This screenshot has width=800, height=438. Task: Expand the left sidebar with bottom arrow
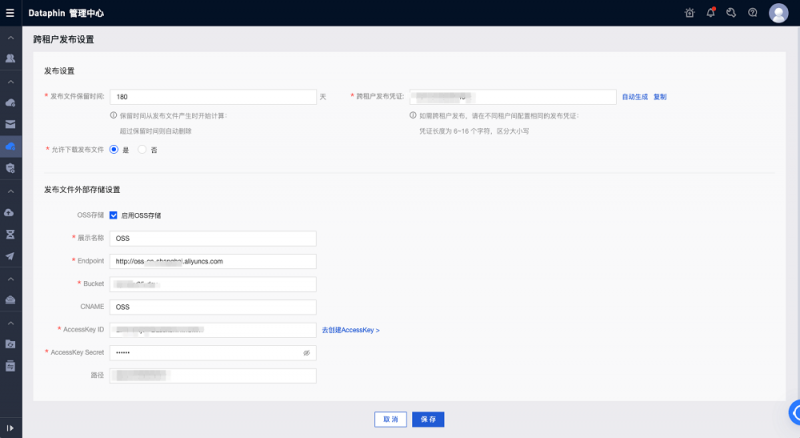[10, 428]
